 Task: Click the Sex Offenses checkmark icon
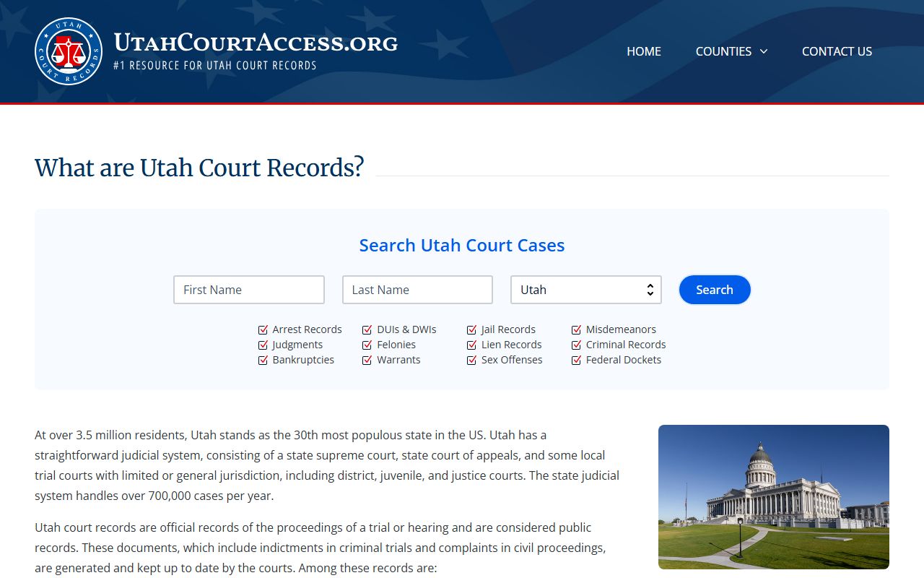pos(472,360)
